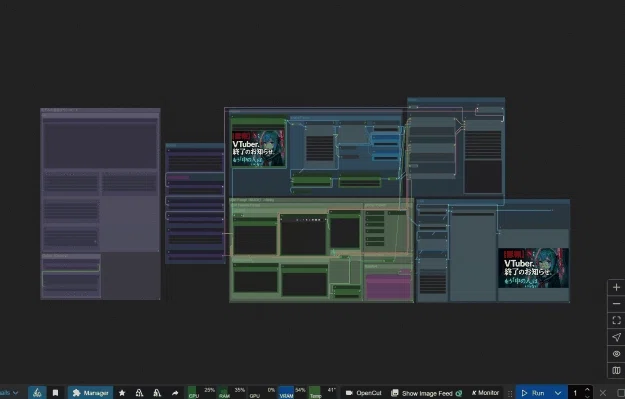Zoom out with the minus button
The height and width of the screenshot is (399, 625).
pyautogui.click(x=616, y=304)
